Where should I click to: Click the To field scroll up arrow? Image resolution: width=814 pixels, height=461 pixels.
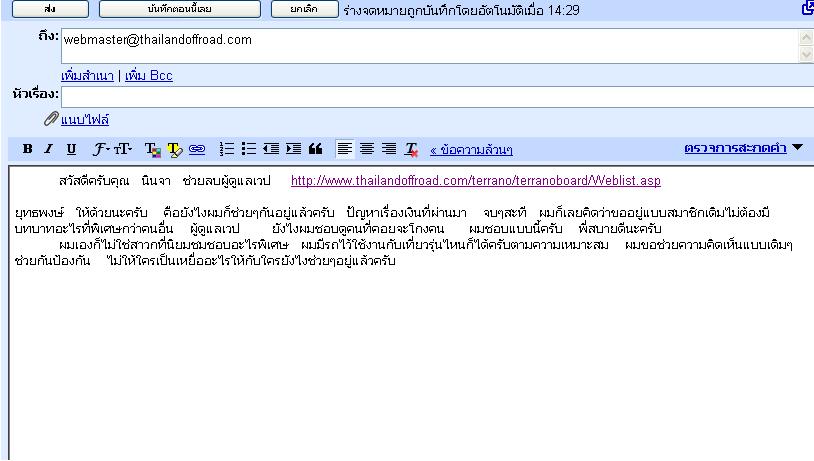pyautogui.click(x=806, y=37)
